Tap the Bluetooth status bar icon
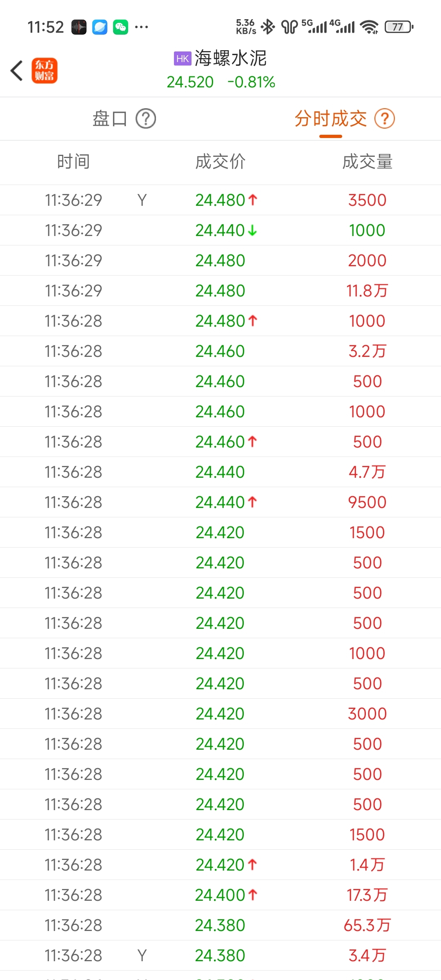 268,27
